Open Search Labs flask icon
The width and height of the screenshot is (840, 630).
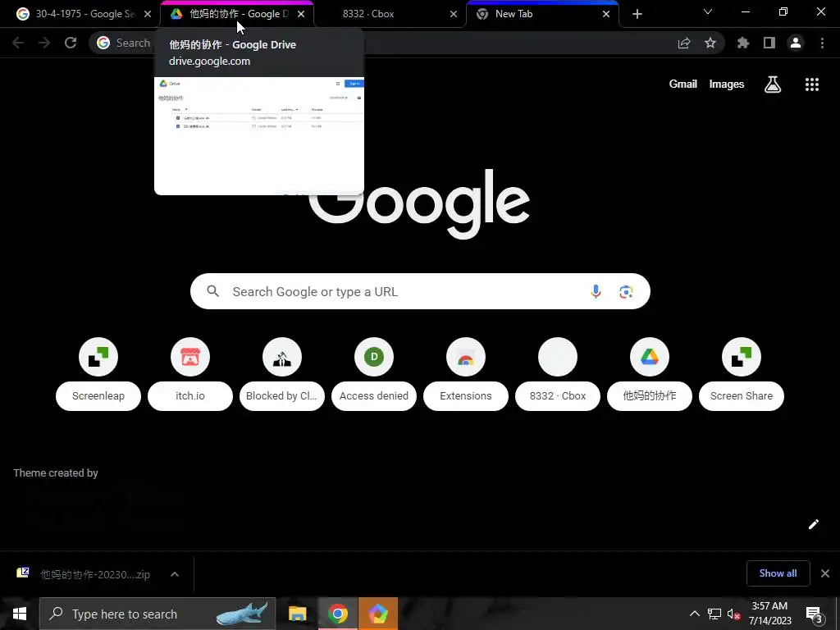point(773,84)
